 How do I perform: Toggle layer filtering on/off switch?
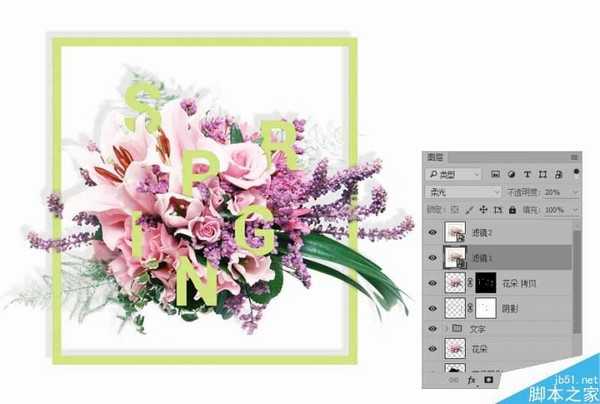[576, 172]
